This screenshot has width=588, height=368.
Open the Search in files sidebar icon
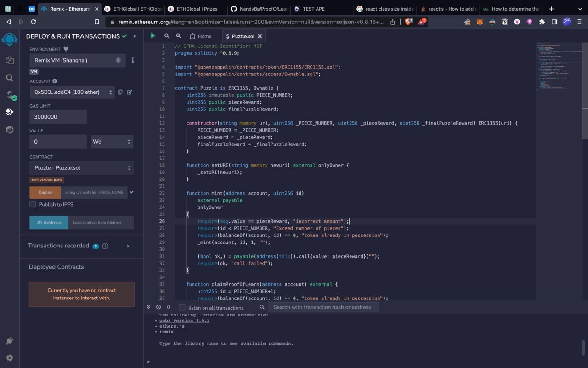point(9,78)
